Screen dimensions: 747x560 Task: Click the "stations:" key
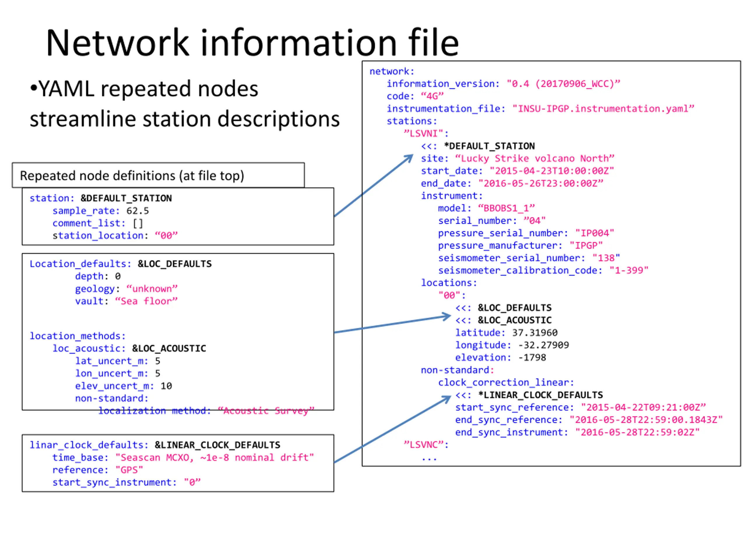tap(412, 121)
